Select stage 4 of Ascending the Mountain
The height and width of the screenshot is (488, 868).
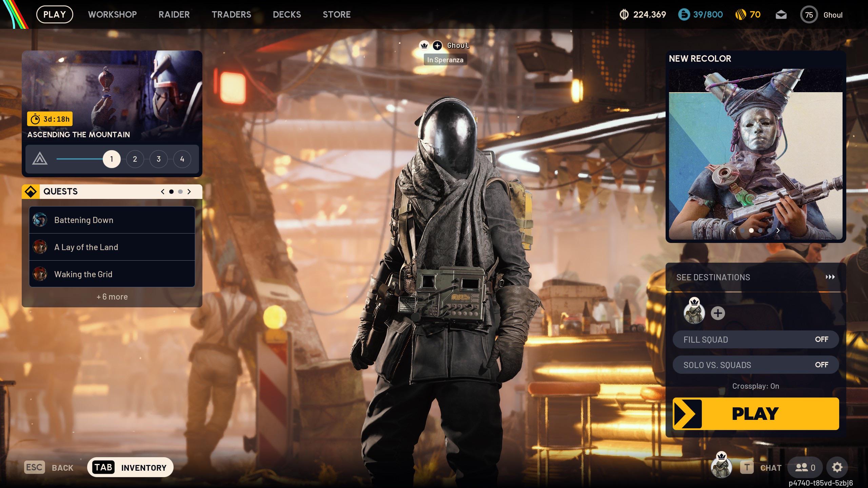click(182, 159)
